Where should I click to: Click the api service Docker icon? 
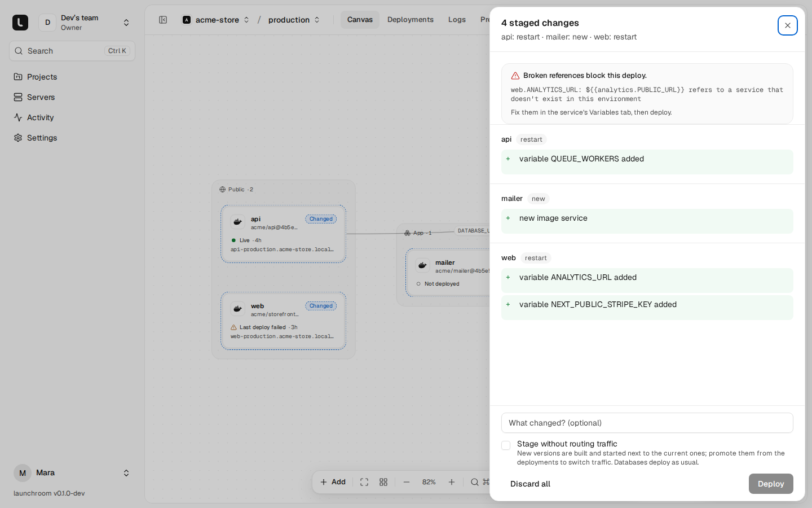click(238, 222)
